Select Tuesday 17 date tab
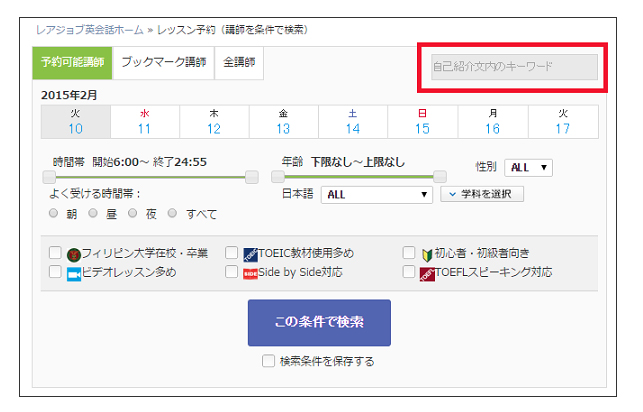Viewport: 643px width, 412px height. (x=563, y=122)
